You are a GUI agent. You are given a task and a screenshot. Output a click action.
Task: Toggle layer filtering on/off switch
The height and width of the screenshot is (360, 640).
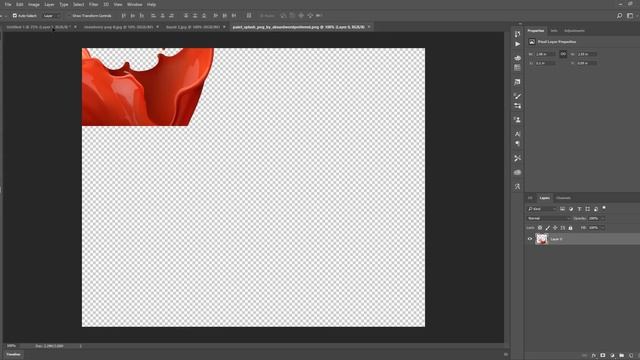(x=604, y=208)
